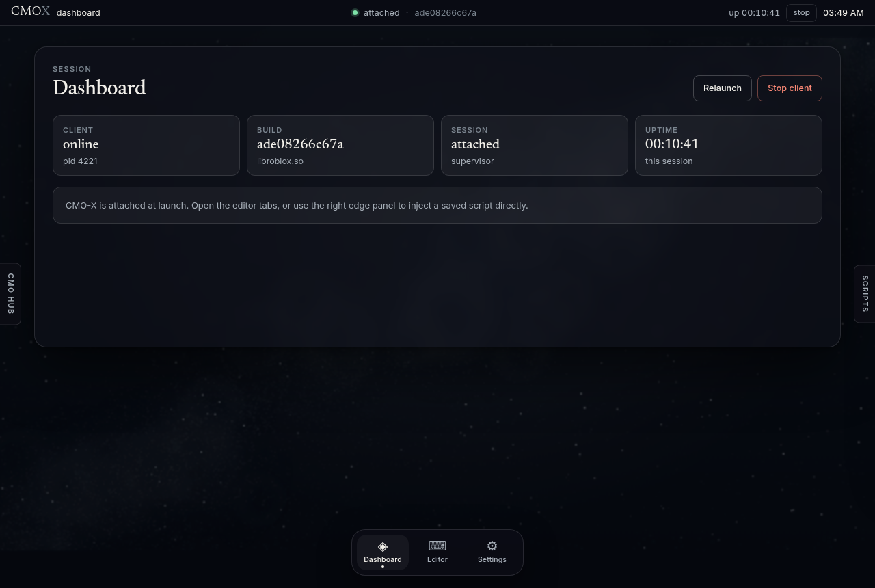Click the CLIENT card label
The height and width of the screenshot is (588, 875).
coord(78,130)
